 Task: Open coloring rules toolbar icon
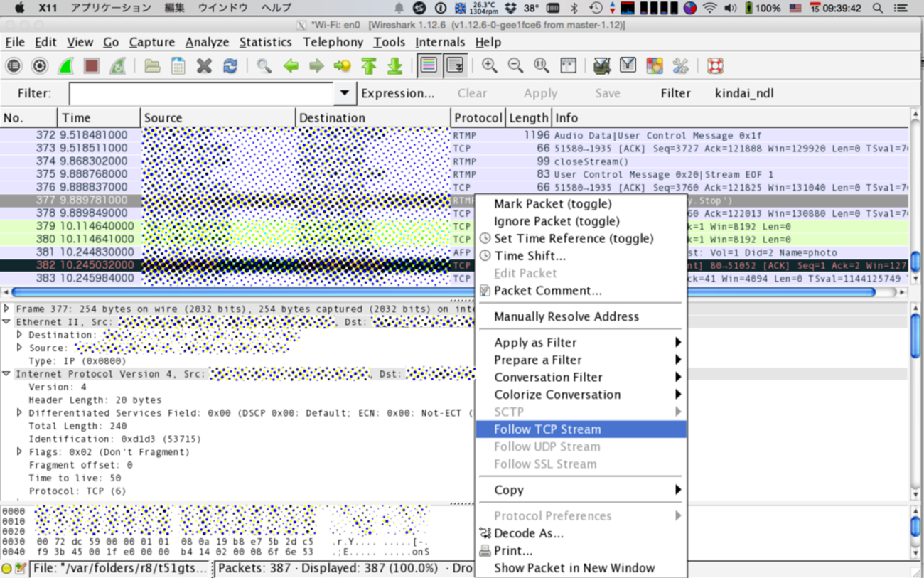[654, 66]
